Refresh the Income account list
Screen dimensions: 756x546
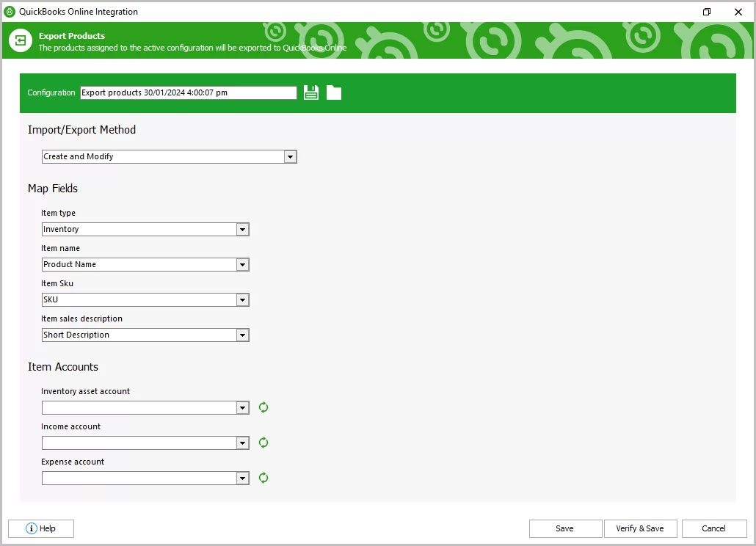[263, 443]
